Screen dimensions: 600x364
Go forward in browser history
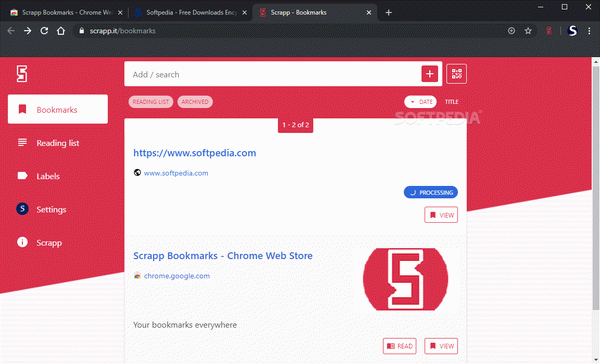(27, 31)
